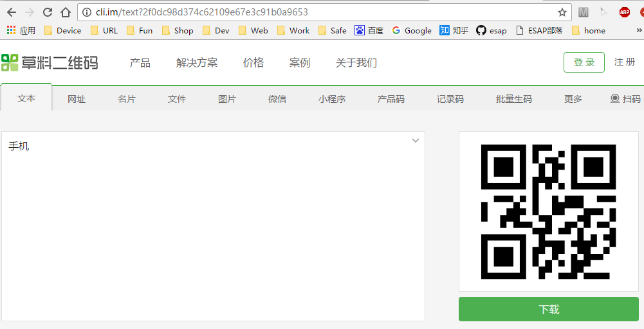This screenshot has height=329, width=644.
Task: Open the Device bookmark folder
Action: coord(62,30)
